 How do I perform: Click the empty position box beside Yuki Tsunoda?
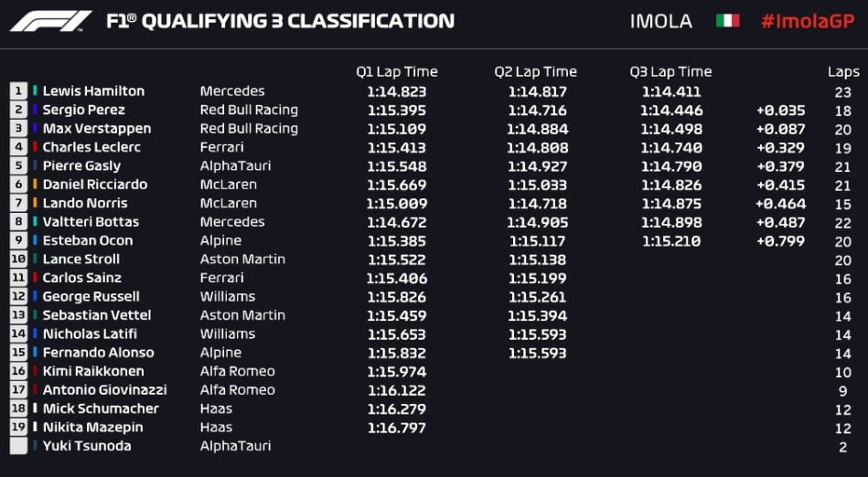pos(18,446)
